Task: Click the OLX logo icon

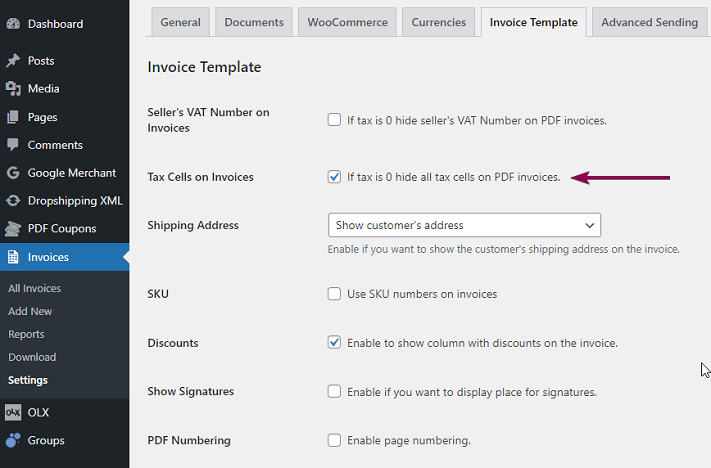Action: coord(13,412)
